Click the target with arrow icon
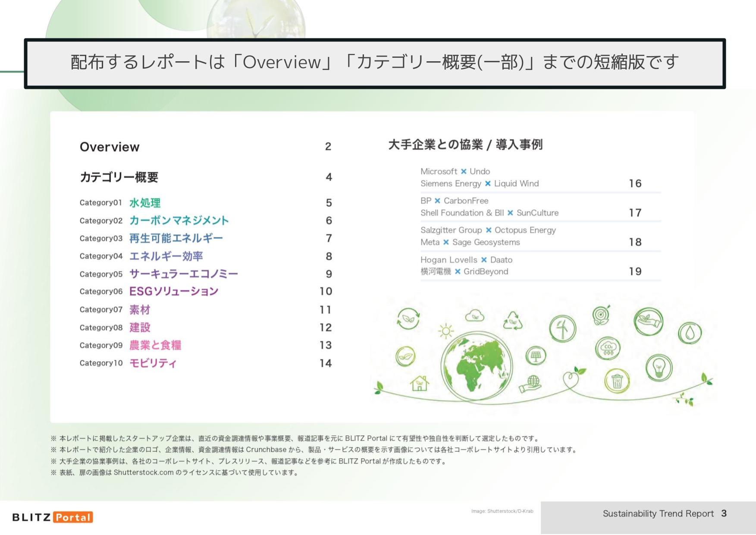 602,315
